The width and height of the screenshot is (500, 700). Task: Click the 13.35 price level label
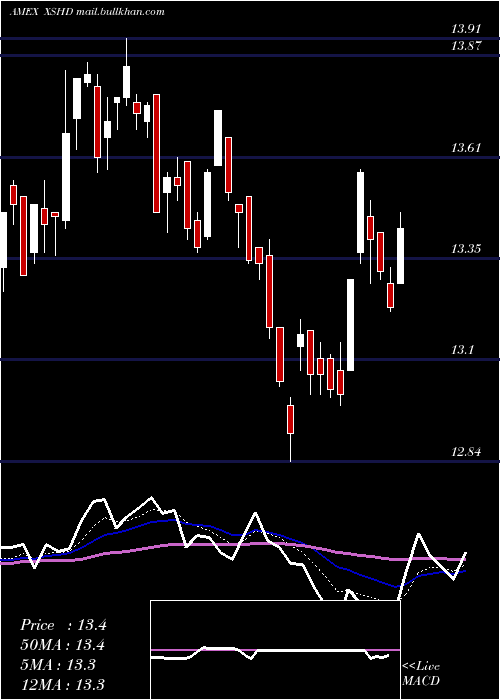coord(466,249)
